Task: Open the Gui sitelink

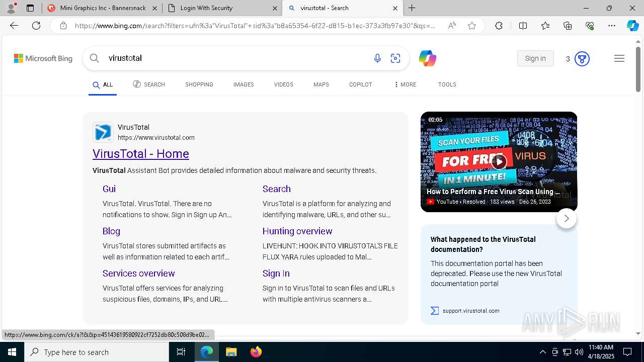Action: (109, 189)
